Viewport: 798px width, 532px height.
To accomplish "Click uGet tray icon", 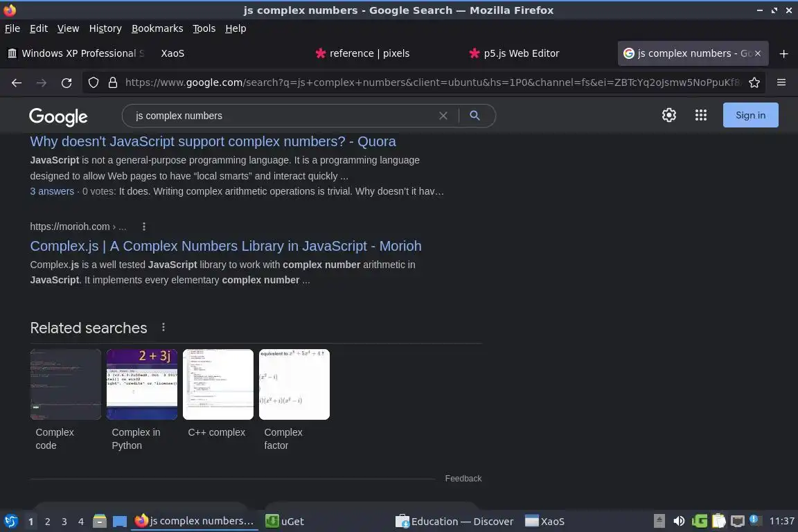I will click(x=699, y=521).
